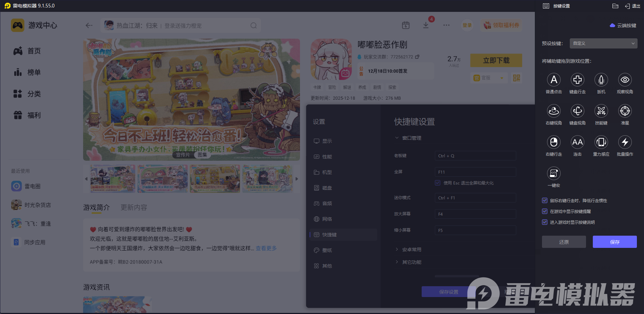Click 查看更多 link in game intro
644x314 pixels.
266,248
